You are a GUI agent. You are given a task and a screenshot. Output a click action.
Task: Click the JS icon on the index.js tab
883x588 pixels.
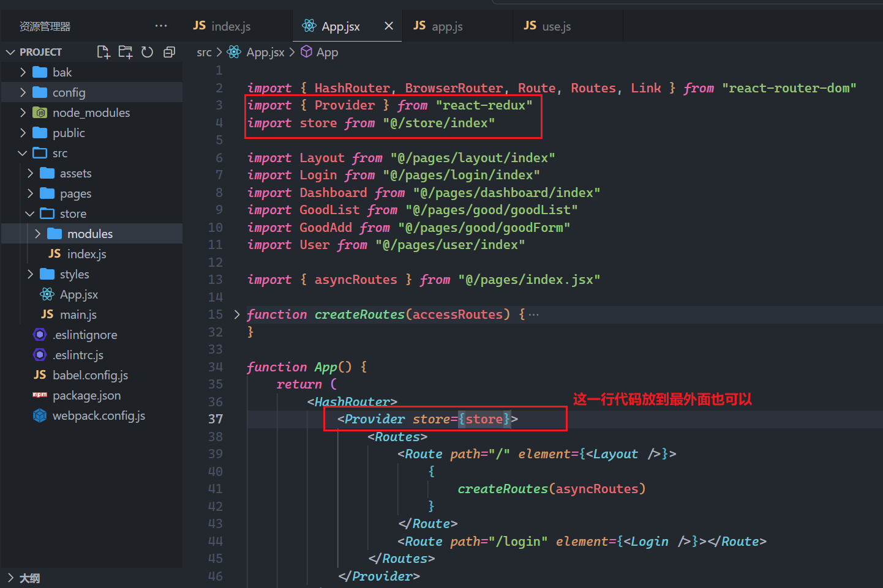tap(199, 26)
